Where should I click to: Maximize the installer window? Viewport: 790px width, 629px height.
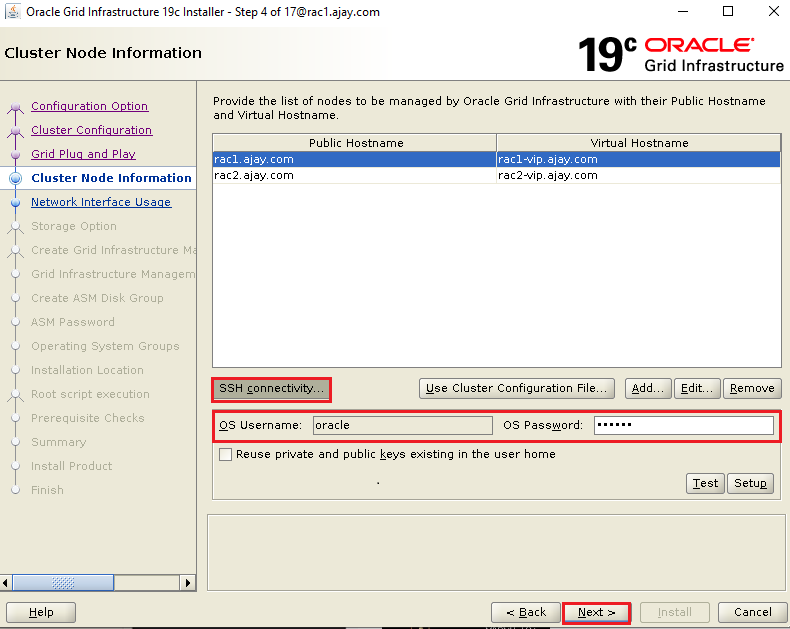(728, 11)
